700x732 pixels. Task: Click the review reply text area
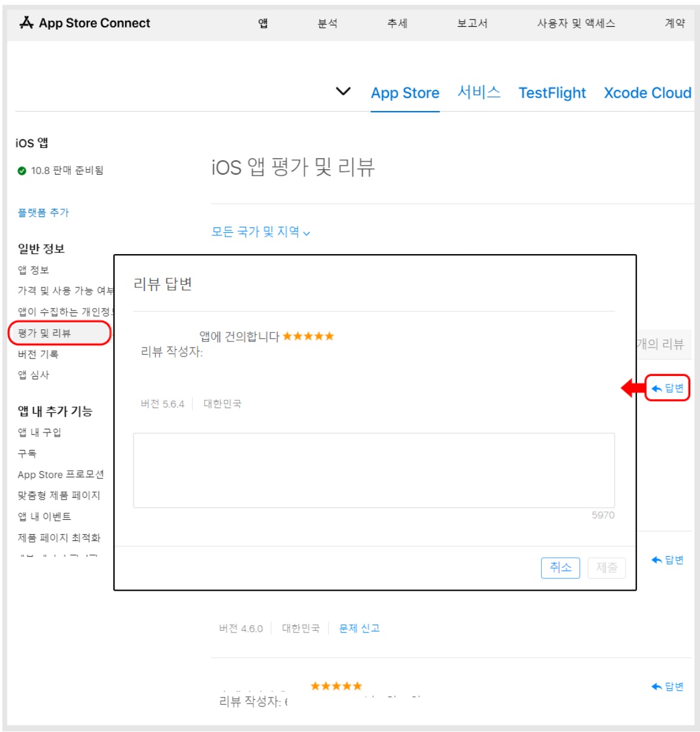click(374, 471)
